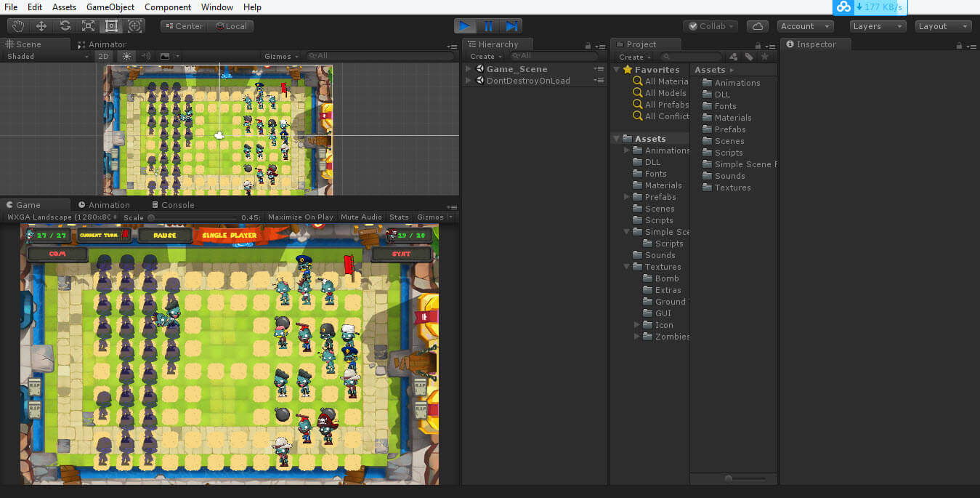This screenshot has height=498, width=980.
Task: Open the Hierarchy Create dropdown
Action: [x=485, y=56]
